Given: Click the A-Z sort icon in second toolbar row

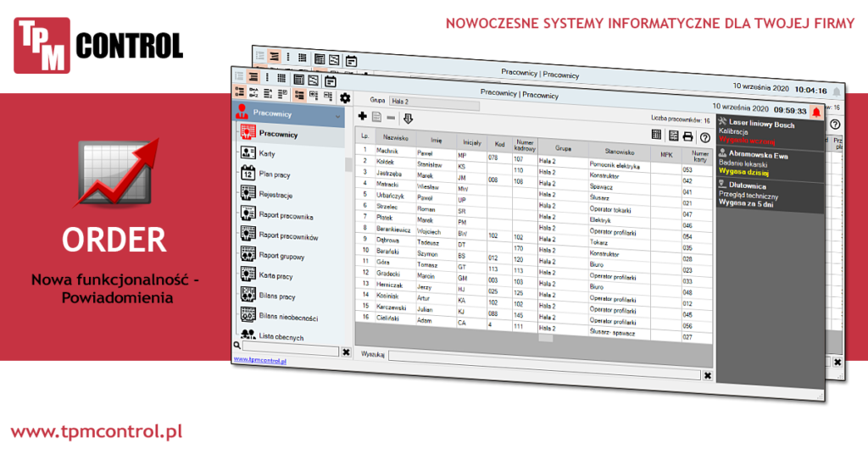Looking at the screenshot, I should 253,91.
